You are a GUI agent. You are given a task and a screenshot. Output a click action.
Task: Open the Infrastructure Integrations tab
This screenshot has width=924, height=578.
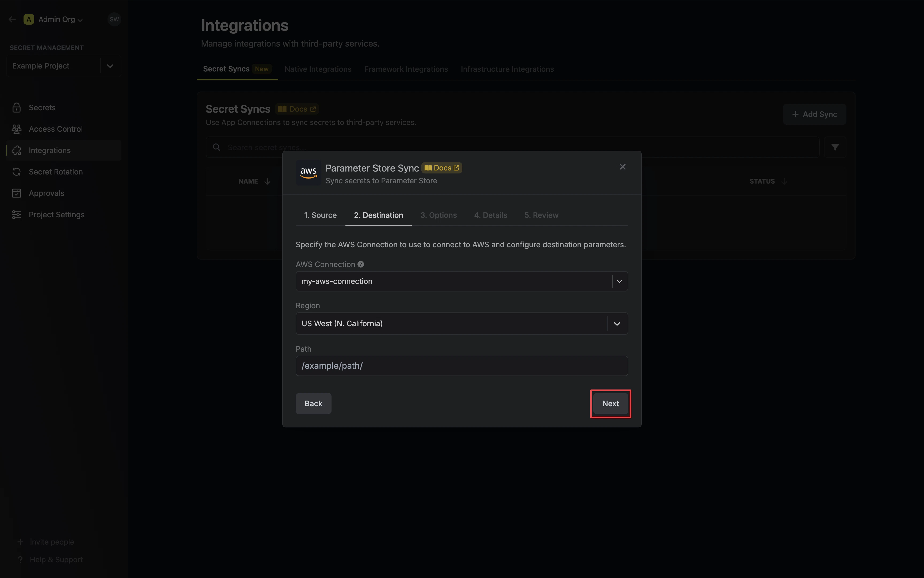(507, 69)
